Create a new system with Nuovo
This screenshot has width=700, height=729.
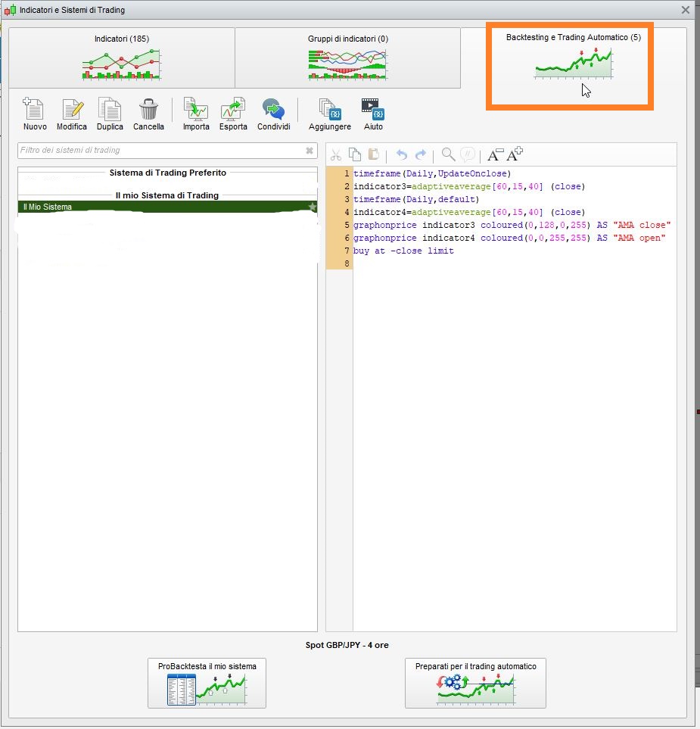[34, 114]
